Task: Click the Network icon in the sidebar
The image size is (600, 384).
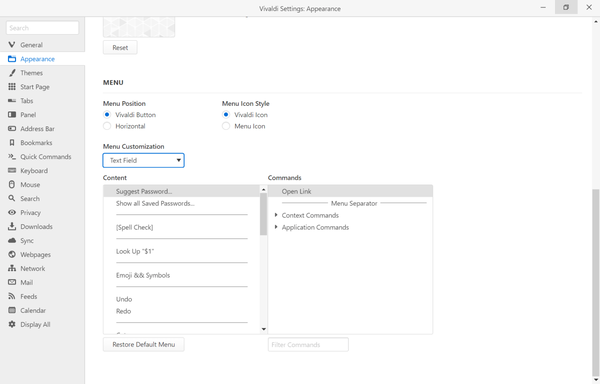Action: [x=12, y=268]
